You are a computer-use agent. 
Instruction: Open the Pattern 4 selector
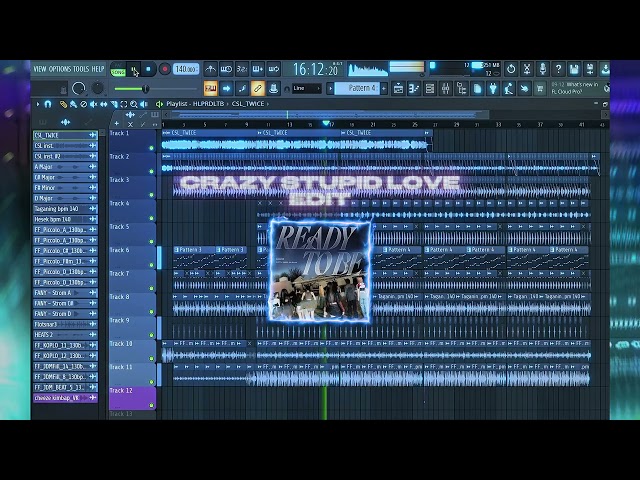(357, 88)
